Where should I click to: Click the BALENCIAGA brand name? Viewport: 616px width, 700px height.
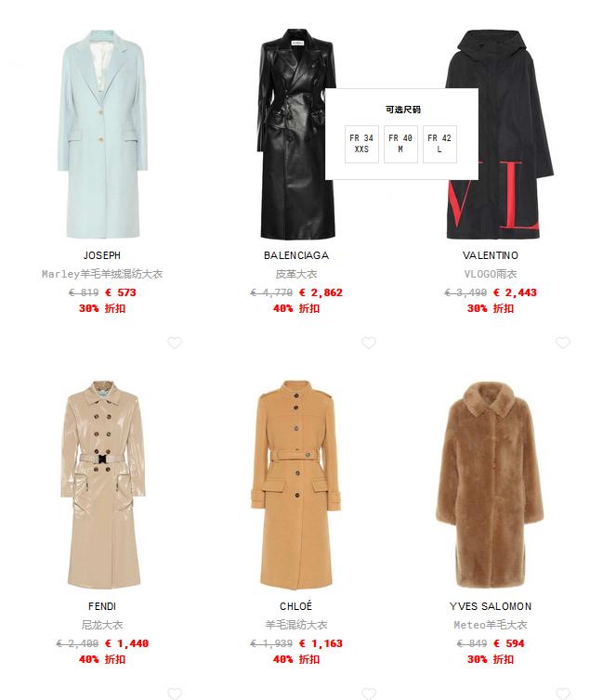pos(296,255)
